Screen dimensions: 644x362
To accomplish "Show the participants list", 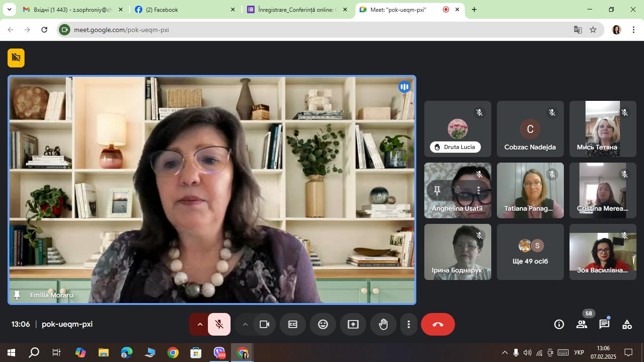I will (x=582, y=324).
